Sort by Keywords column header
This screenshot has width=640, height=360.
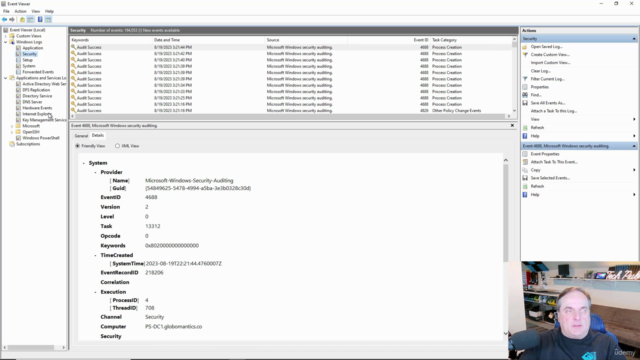(x=111, y=40)
